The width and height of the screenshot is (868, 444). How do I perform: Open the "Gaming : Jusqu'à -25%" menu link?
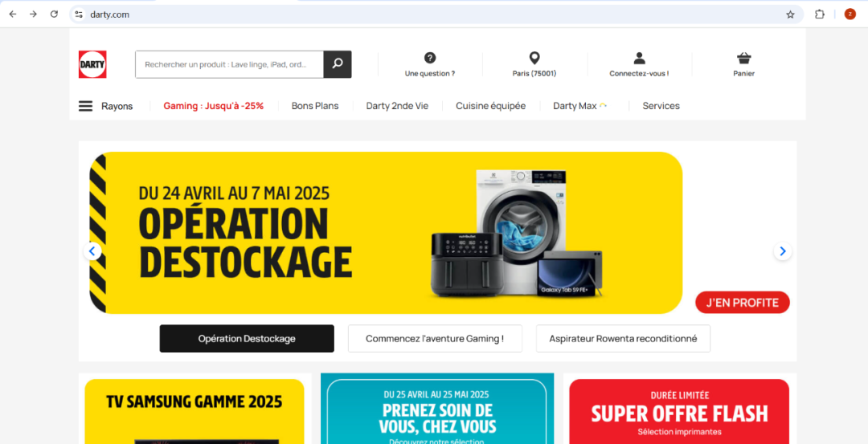coord(214,106)
